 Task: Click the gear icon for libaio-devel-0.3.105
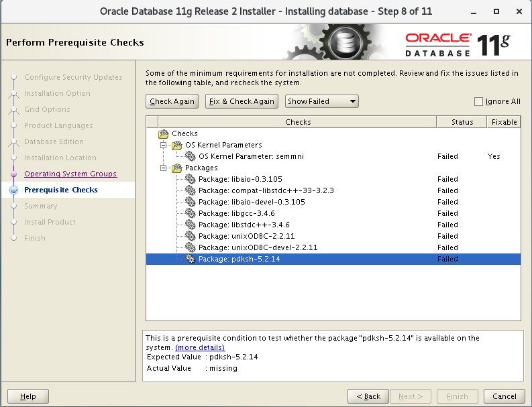point(191,202)
